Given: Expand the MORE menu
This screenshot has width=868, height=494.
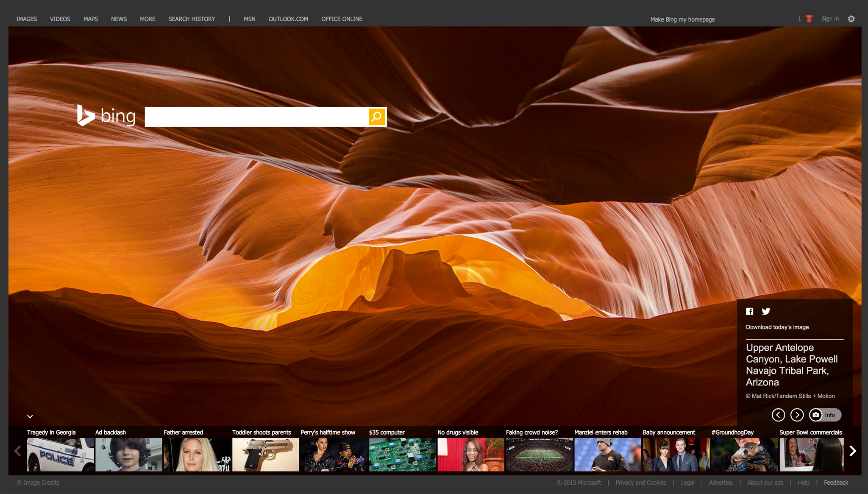Looking at the screenshot, I should (x=148, y=19).
